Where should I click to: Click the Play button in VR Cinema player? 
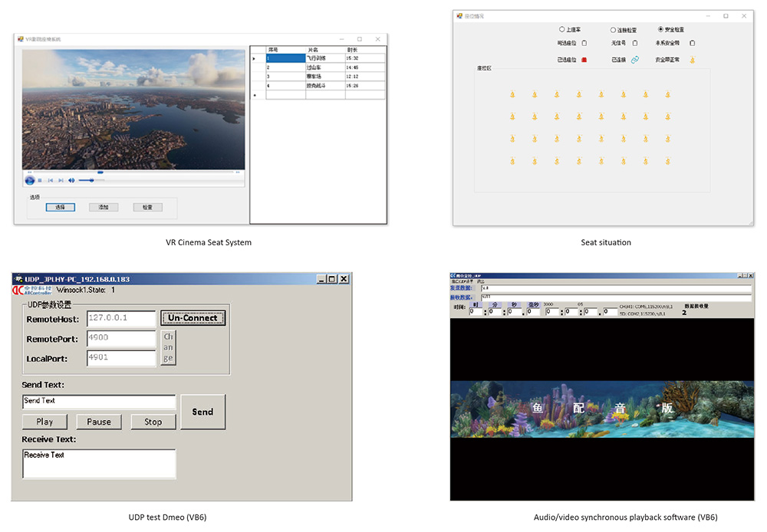[30, 180]
